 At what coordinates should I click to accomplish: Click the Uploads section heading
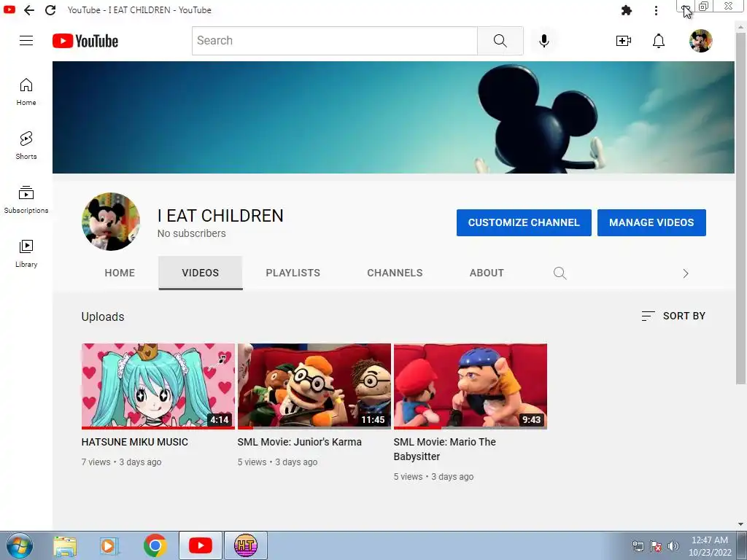pos(103,316)
